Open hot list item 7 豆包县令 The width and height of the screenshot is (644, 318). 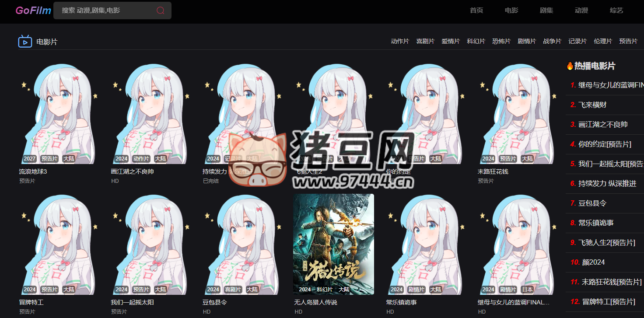tap(605, 203)
